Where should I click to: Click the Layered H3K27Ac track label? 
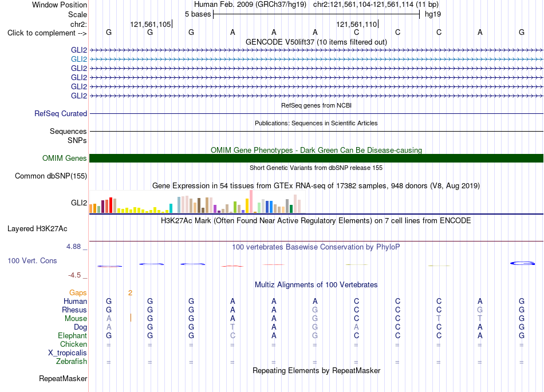pyautogui.click(x=37, y=229)
